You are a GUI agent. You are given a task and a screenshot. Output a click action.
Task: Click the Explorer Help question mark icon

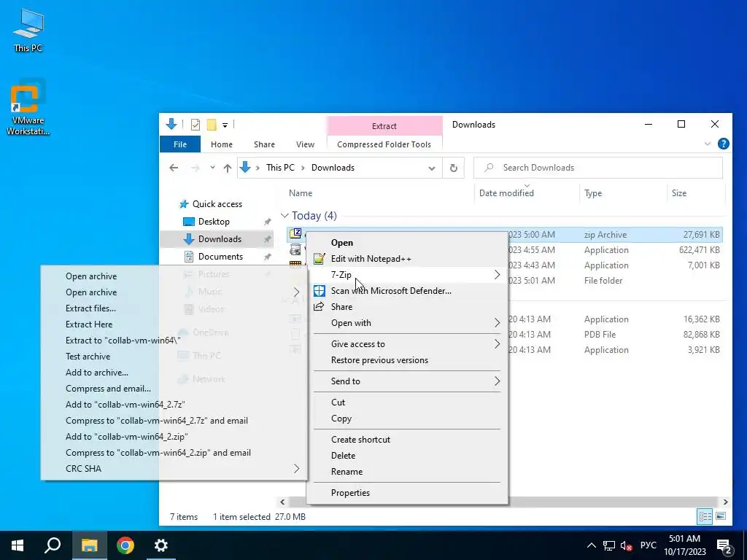tap(723, 144)
